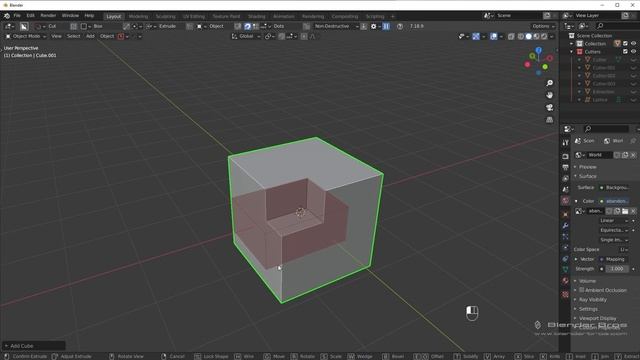Open the Non-Destructive behavior dropdown

(336, 26)
